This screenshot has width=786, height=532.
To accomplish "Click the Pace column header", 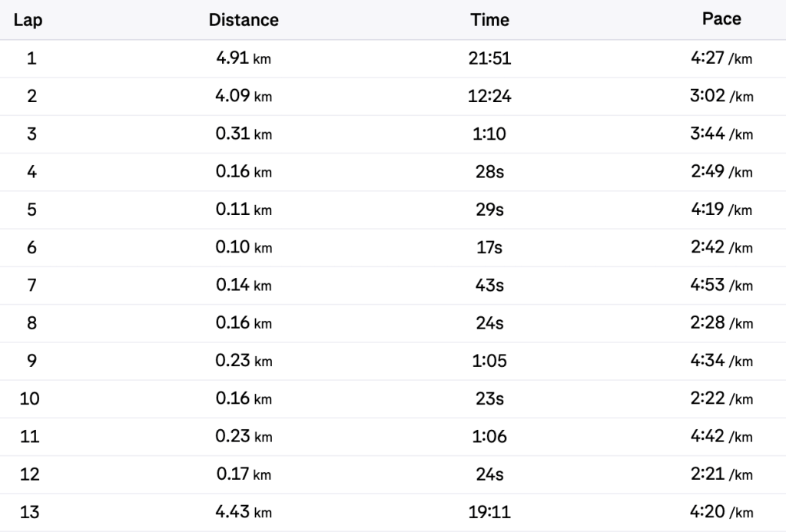I will click(x=721, y=20).
